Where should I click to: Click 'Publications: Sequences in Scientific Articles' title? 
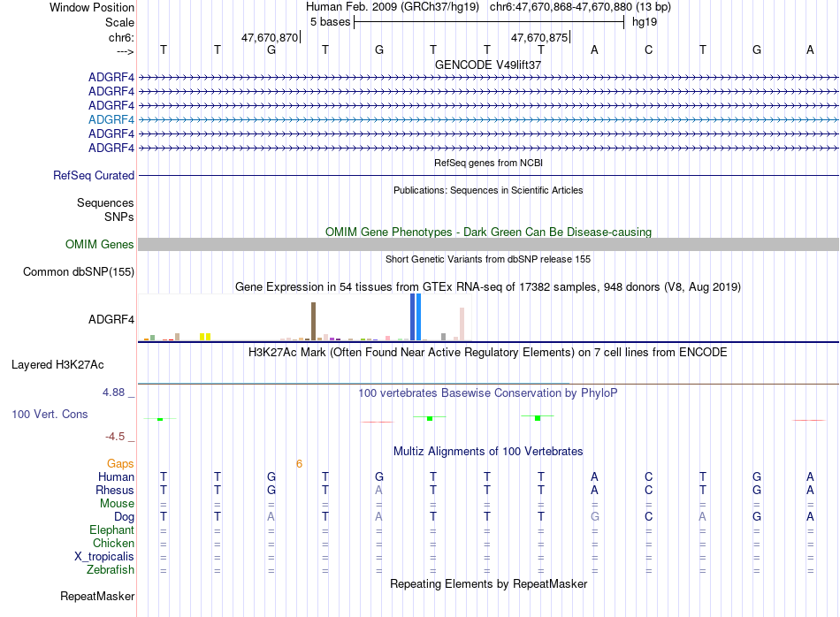click(x=488, y=190)
